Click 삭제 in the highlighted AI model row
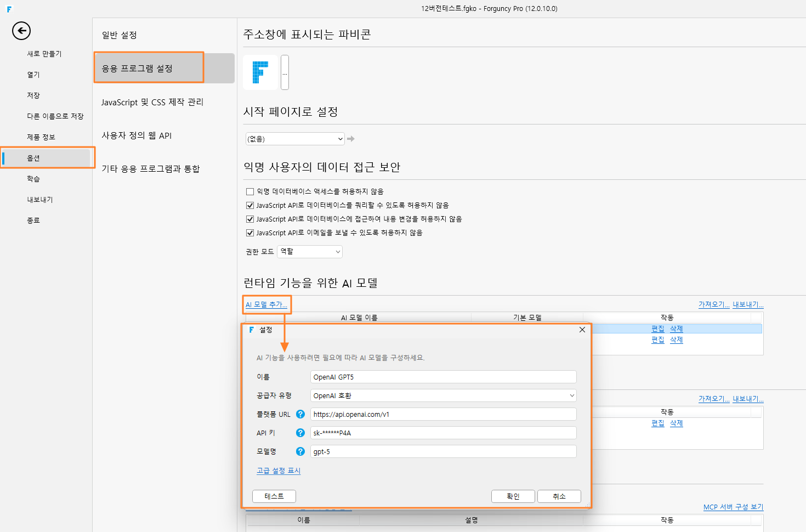The width and height of the screenshot is (806, 532). 677,329
